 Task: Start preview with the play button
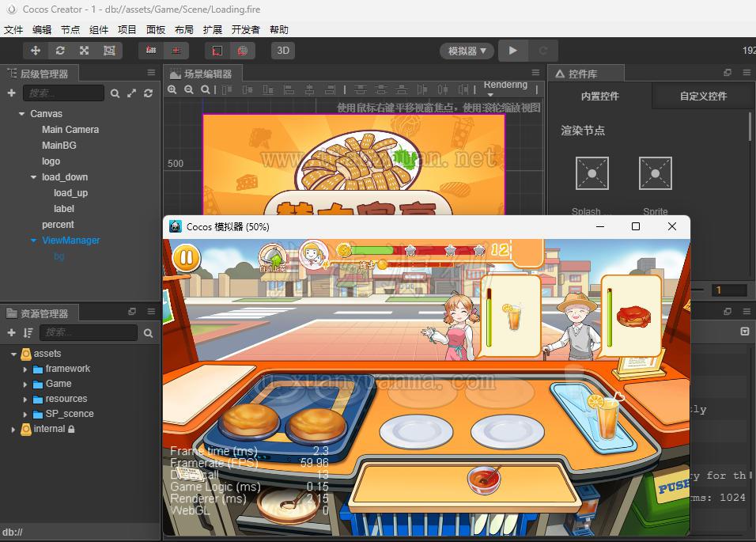pos(513,51)
